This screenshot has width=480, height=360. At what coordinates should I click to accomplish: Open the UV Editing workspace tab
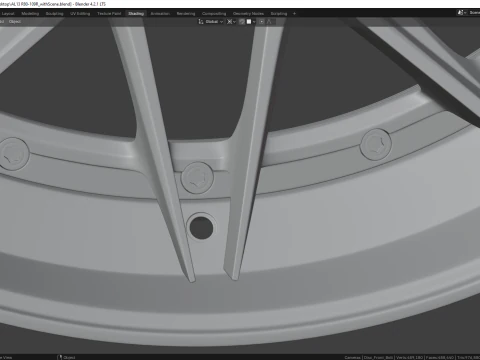point(80,14)
